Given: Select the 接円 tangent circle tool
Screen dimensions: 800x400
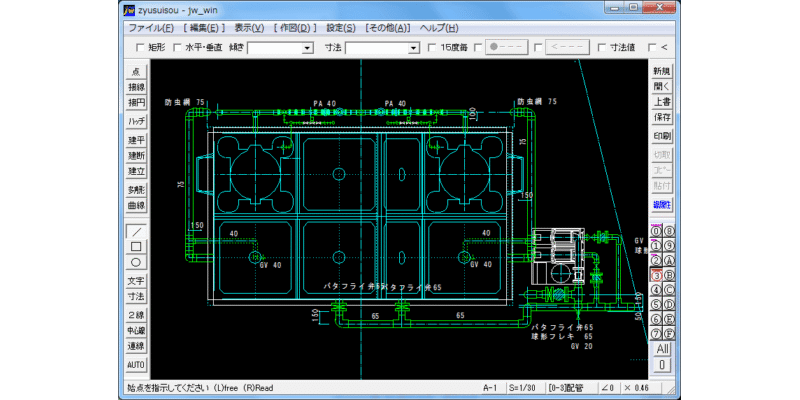Looking at the screenshot, I should tap(136, 103).
